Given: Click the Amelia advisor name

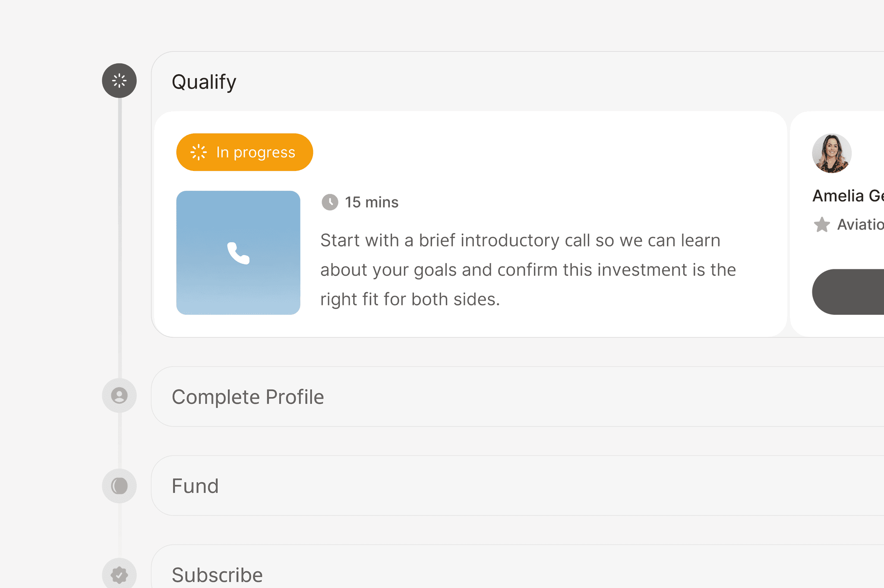Looking at the screenshot, I should (x=848, y=196).
